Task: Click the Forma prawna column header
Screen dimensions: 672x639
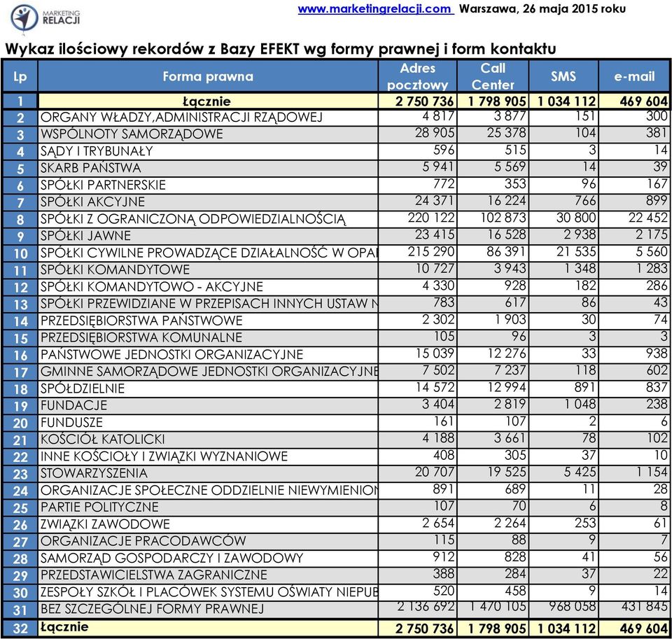Action: [208, 76]
